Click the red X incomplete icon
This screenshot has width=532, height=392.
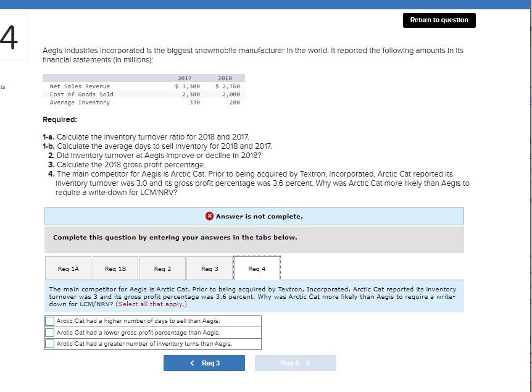point(209,216)
